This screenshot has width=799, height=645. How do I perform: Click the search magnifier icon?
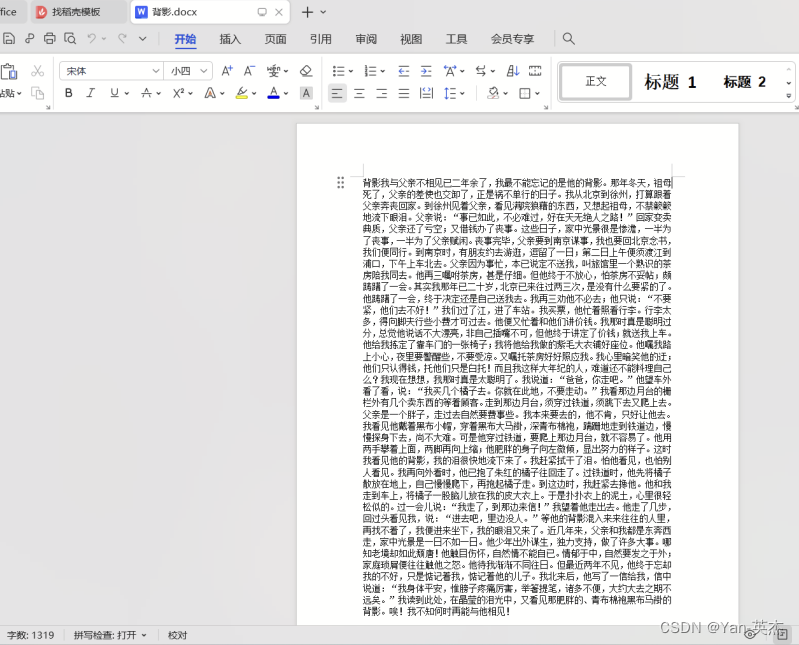(569, 39)
